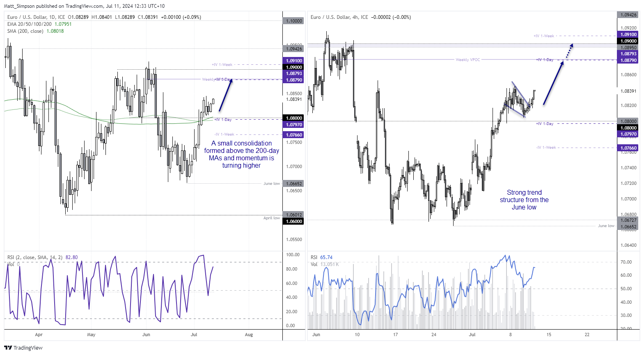Click the 1.09200 axis value on the 4h chart
This screenshot has width=644, height=355.
[628, 28]
